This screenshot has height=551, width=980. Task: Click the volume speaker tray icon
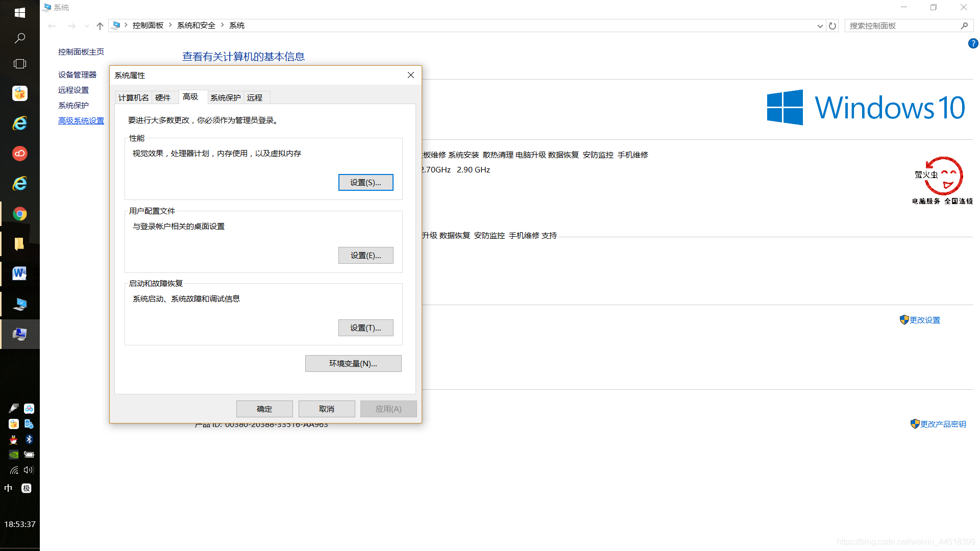click(29, 470)
